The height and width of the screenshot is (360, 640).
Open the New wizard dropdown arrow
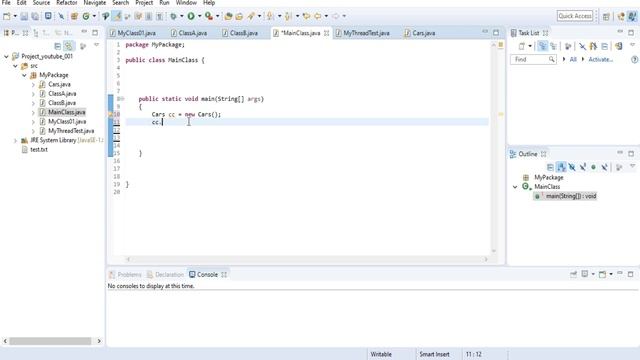tap(15, 16)
